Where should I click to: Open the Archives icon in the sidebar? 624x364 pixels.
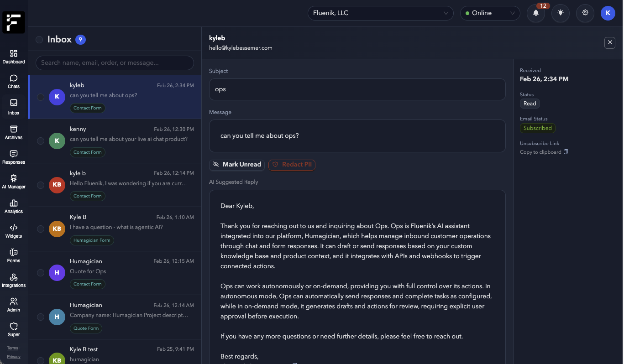[x=14, y=130]
